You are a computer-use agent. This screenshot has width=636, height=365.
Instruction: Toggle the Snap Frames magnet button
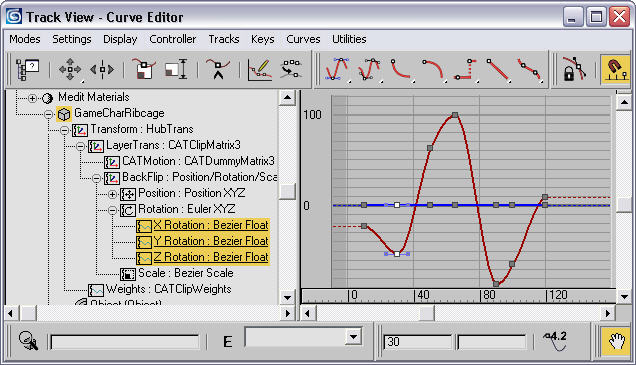(x=615, y=70)
